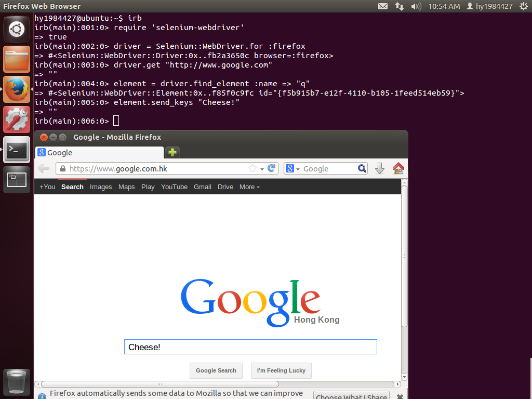The width and height of the screenshot is (532, 399).
Task: Open a new tab with green plus
Action: [172, 152]
